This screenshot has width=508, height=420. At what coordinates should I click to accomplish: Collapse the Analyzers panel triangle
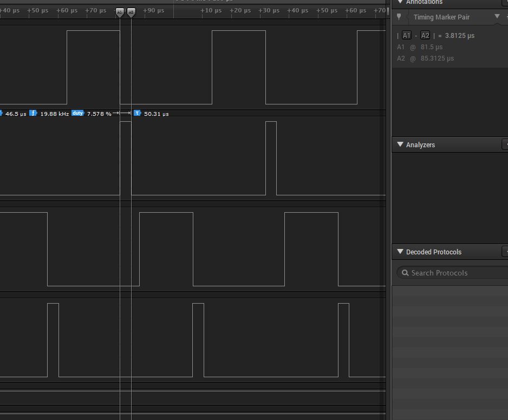(400, 145)
